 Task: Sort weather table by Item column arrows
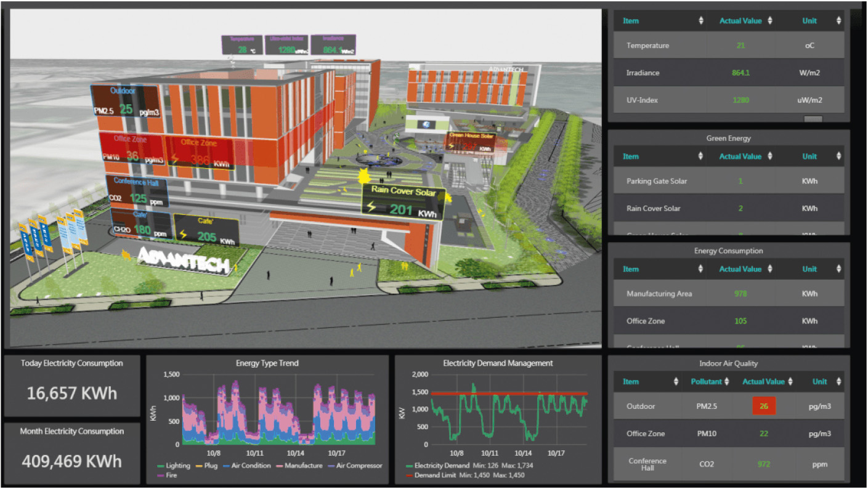click(700, 21)
